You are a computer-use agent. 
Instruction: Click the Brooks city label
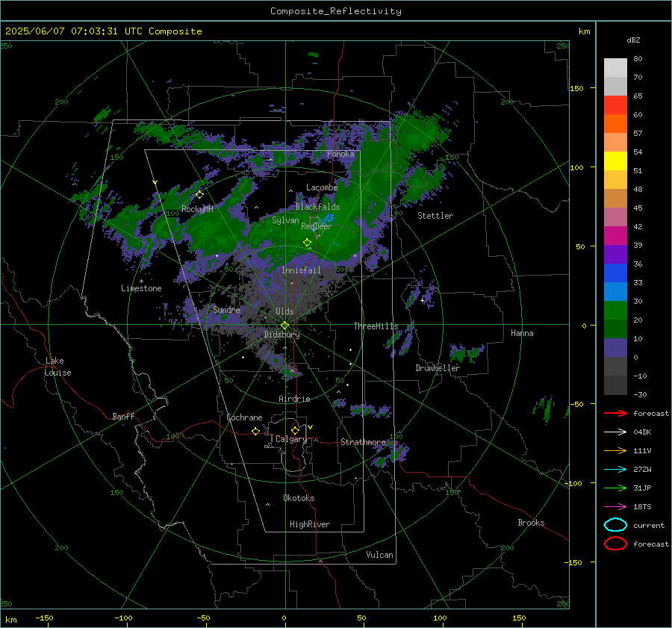pyautogui.click(x=531, y=523)
